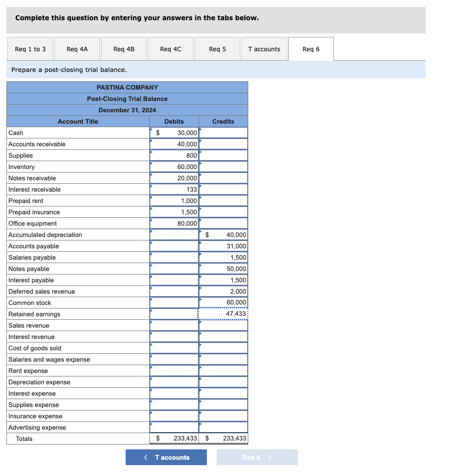Click the Interest receivable debit field 133
466x476 pixels.
click(x=174, y=189)
